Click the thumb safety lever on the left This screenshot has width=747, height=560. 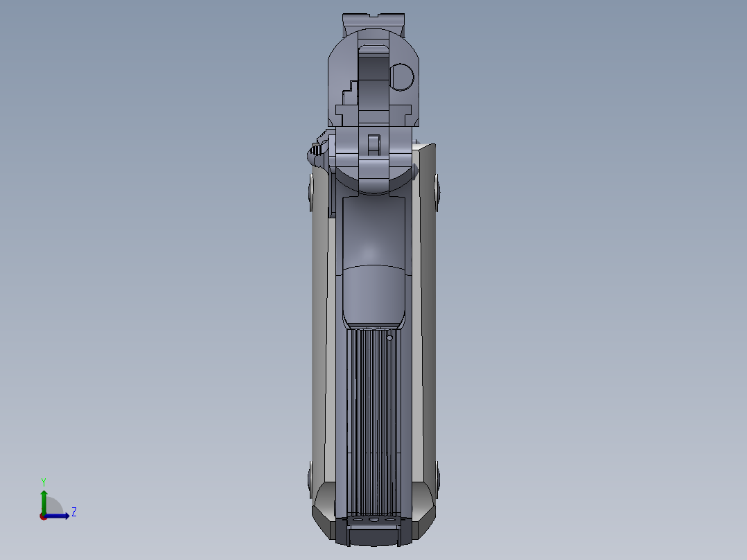[x=316, y=149]
